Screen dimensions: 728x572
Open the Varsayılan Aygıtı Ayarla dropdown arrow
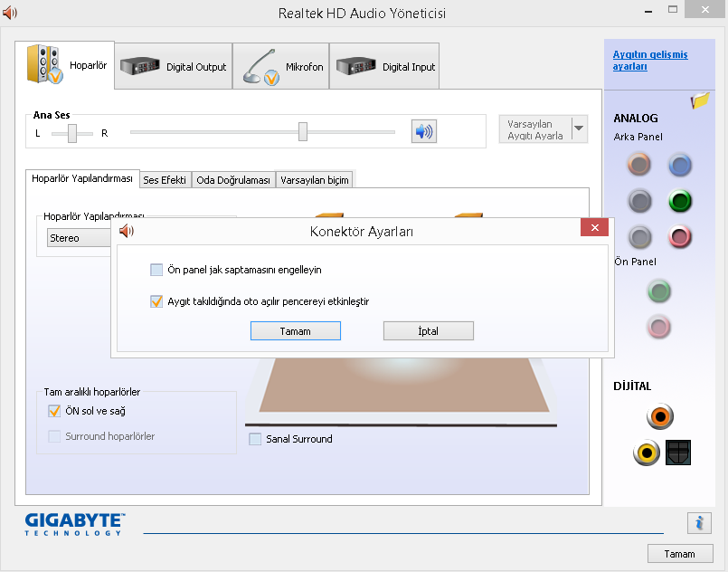579,129
